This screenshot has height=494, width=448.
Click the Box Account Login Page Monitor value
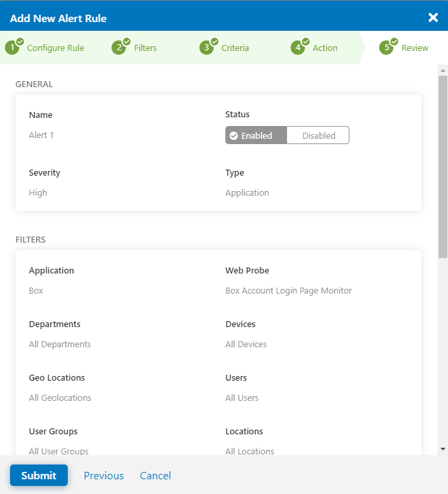288,291
